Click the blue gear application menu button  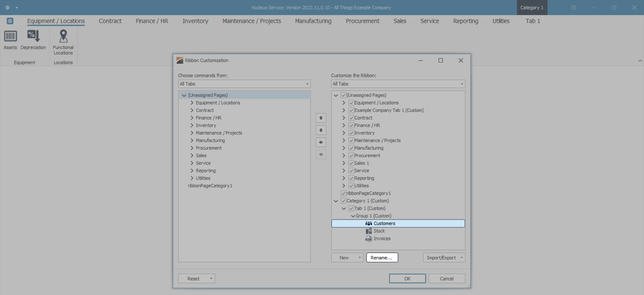coord(10,21)
